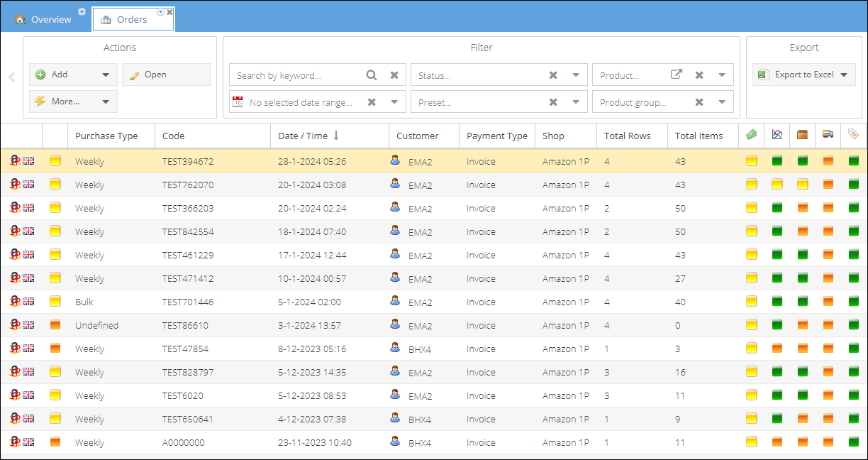Click orange chart status square in TEST47854 row
This screenshot has width=868, height=460.
click(777, 349)
